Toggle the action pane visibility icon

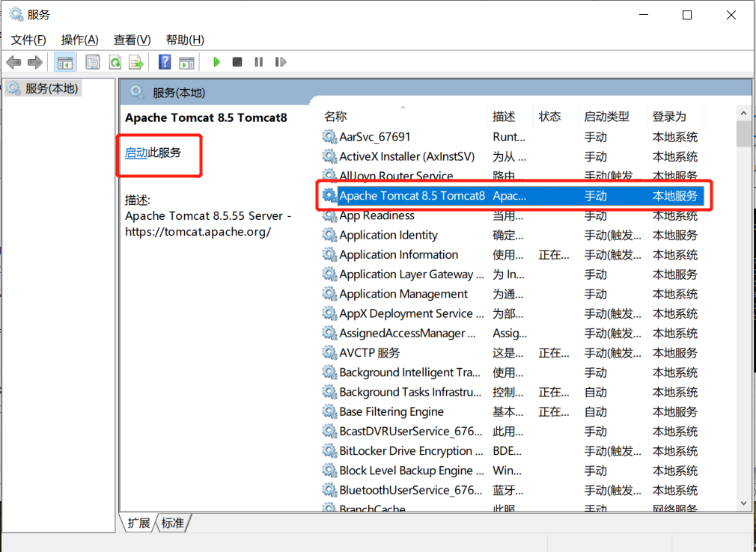(186, 61)
